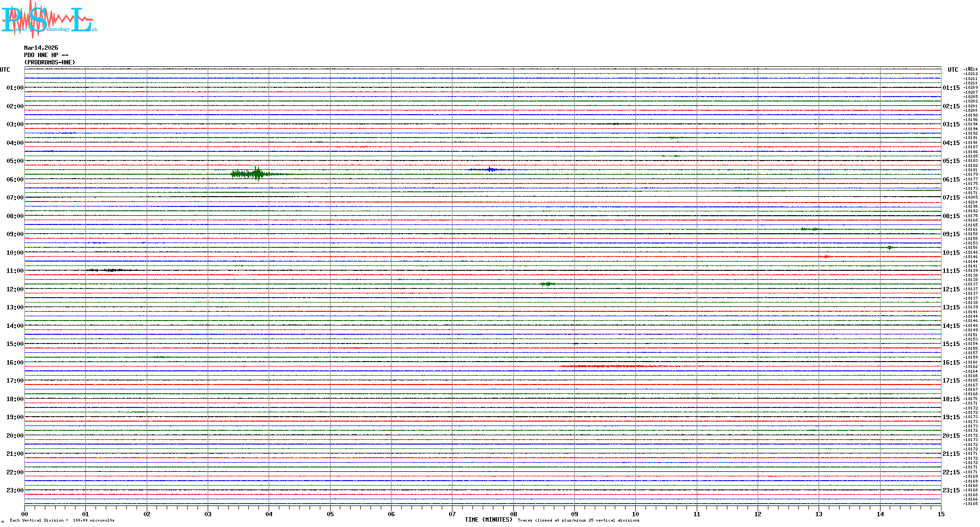The height and width of the screenshot is (527, 980).
Task: Click the 16:15 time label on the right axis
Action: (951, 363)
